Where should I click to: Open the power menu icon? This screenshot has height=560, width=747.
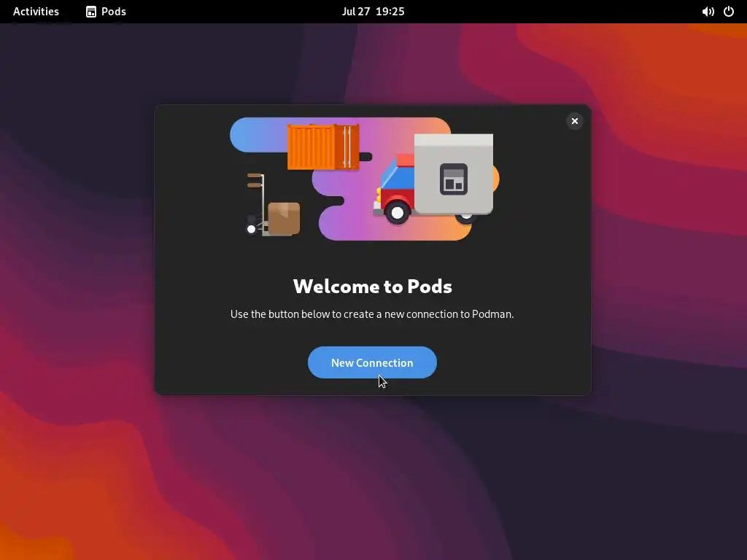[729, 12]
